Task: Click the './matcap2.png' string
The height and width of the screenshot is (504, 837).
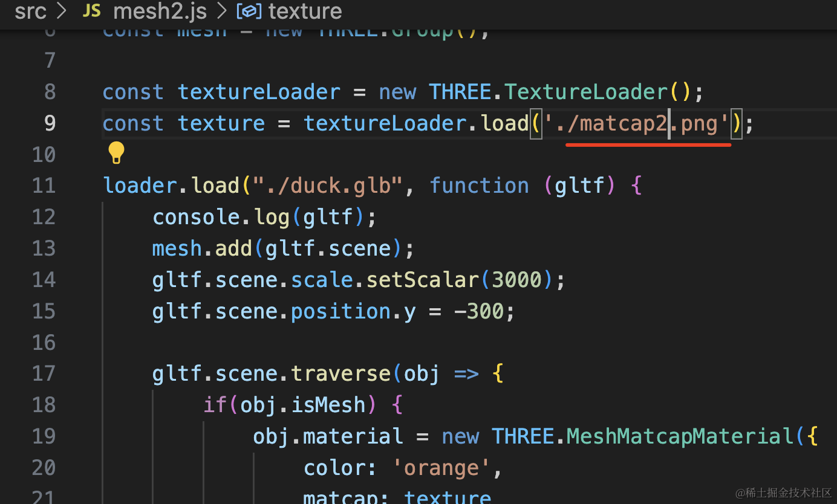Action: coord(637,124)
